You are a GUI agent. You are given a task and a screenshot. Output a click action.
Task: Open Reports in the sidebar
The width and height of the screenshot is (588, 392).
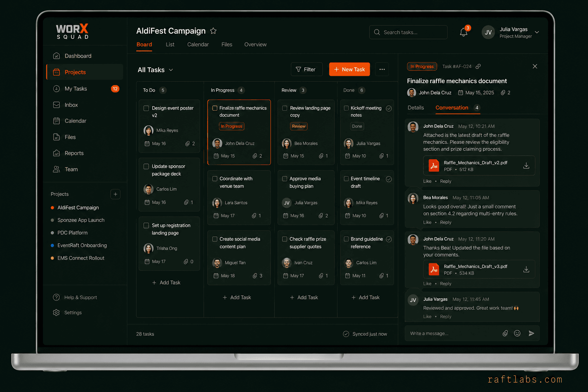coord(85,153)
